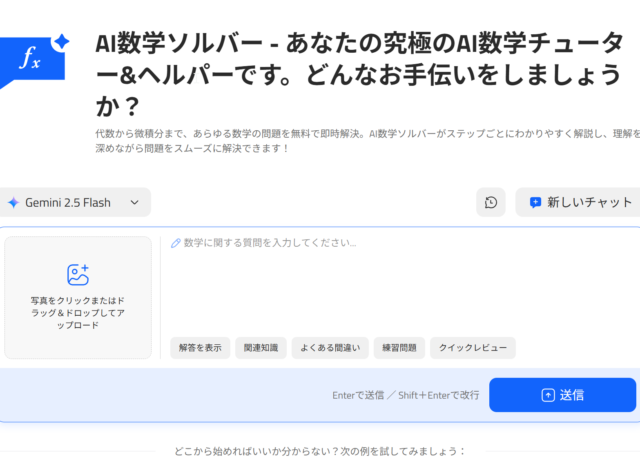Click the fx math solver logo
This screenshot has width=640, height=475.
click(32, 59)
